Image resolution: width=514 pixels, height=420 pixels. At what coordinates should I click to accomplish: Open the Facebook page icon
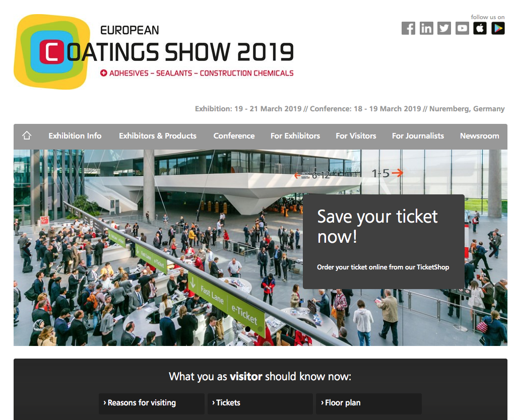tap(408, 28)
